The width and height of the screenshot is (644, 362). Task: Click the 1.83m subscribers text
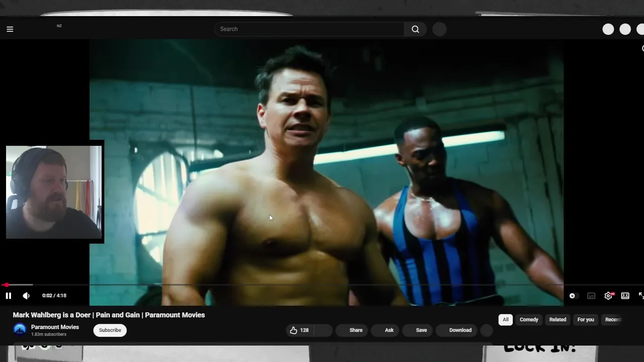coord(49,334)
